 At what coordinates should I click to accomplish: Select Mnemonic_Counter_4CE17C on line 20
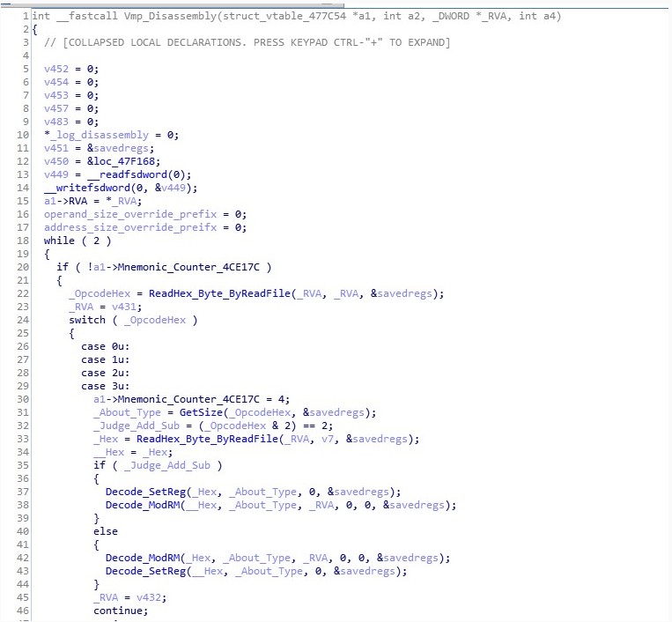coord(188,267)
